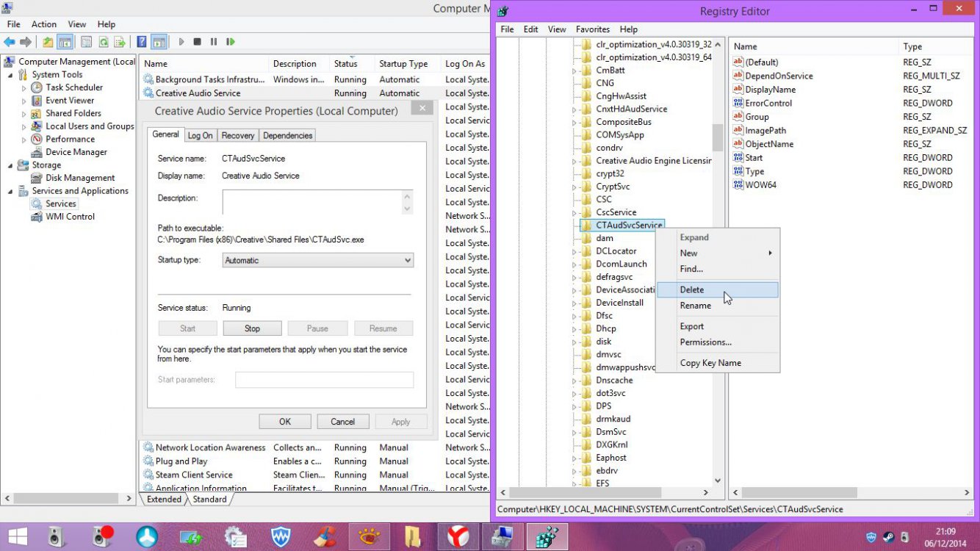The height and width of the screenshot is (551, 980).
Task: Open Yandex browser from the taskbar
Action: coord(458,536)
